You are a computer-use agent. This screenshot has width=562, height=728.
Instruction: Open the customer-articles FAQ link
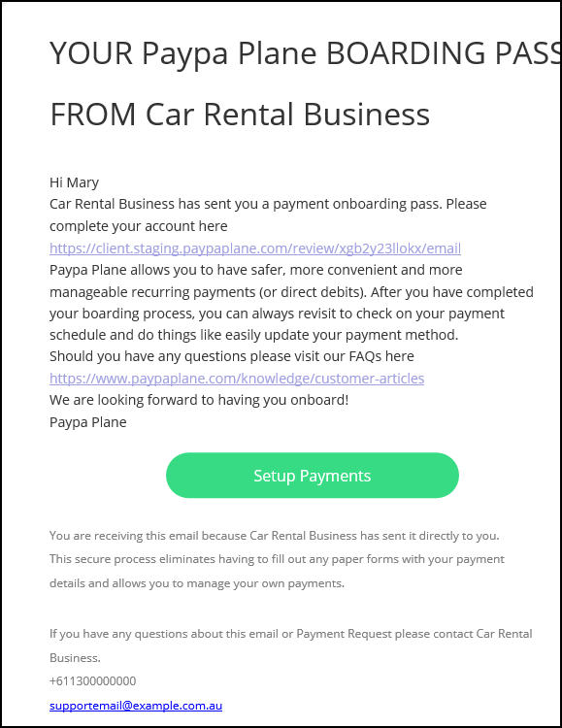[237, 379]
